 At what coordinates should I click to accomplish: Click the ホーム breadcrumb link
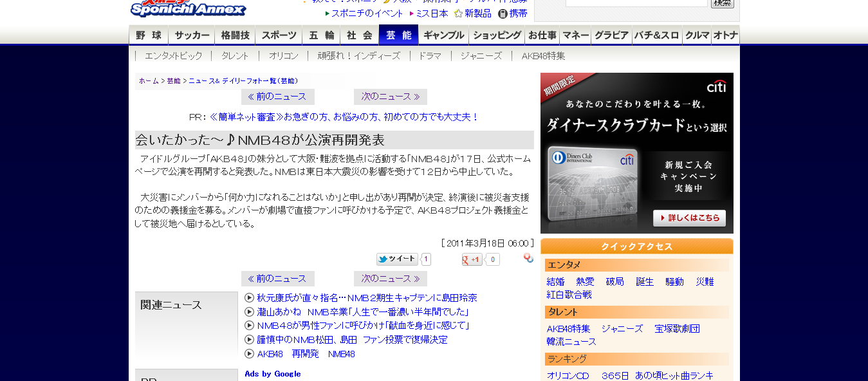149,81
